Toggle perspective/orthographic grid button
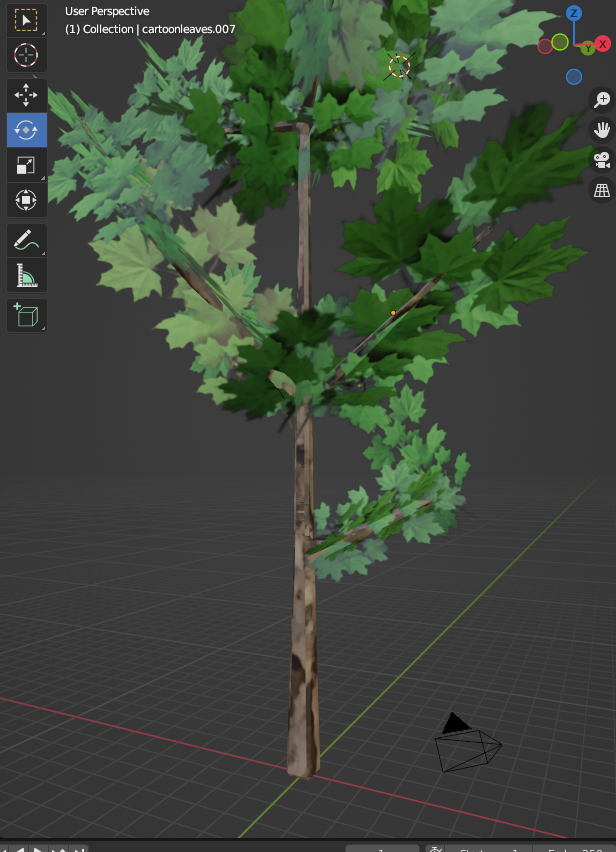616x852 pixels. point(602,190)
